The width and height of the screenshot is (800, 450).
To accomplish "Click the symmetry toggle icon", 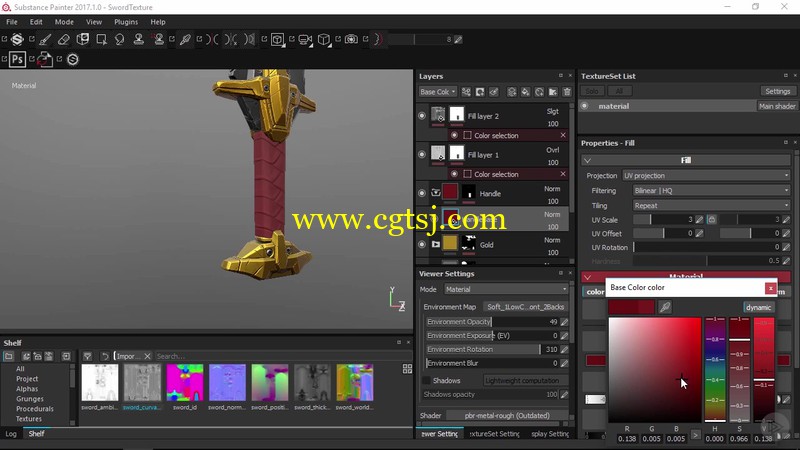I will tap(212, 39).
